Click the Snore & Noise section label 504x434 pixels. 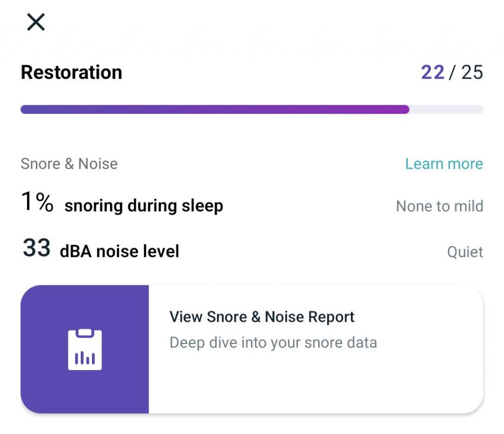[69, 164]
